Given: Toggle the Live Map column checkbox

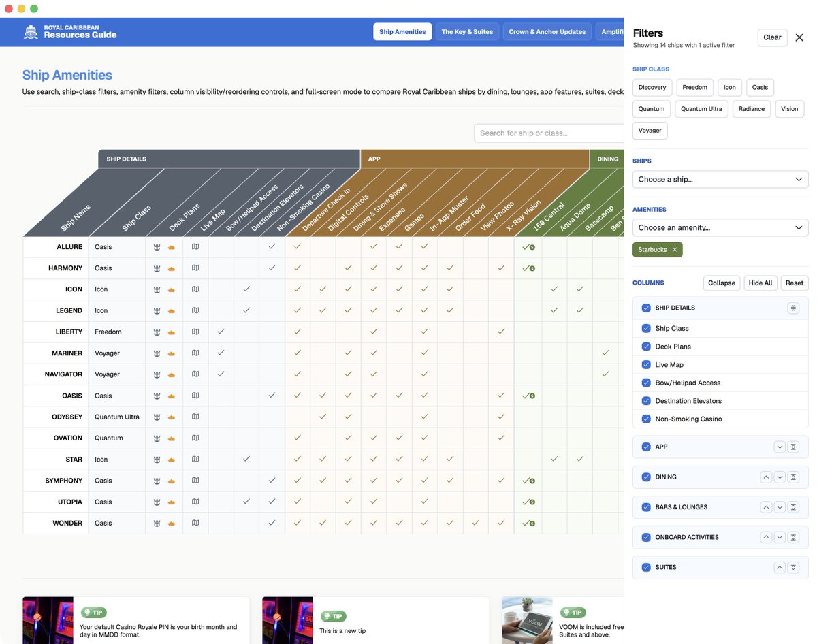Looking at the screenshot, I should click(x=646, y=365).
